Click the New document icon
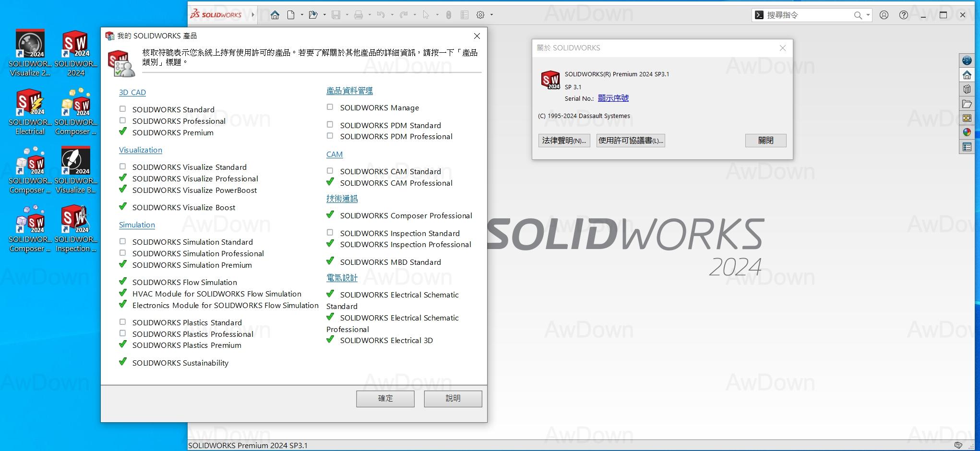 coord(291,15)
